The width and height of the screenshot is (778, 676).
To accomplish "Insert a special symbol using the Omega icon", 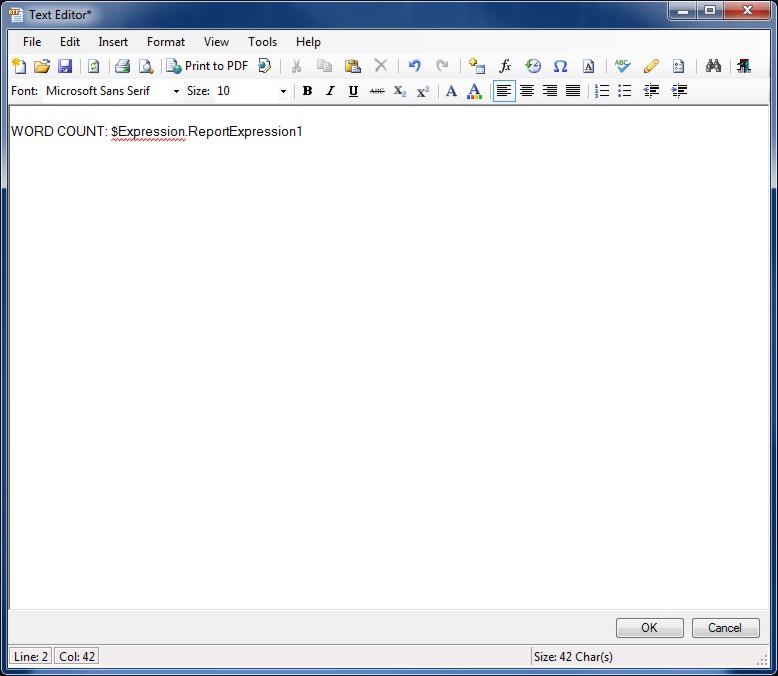I will (560, 66).
